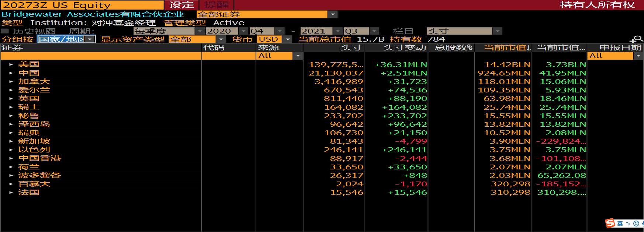Expand the 瑞士 country row
The height and width of the screenshot is (232, 644).
[x=11, y=107]
